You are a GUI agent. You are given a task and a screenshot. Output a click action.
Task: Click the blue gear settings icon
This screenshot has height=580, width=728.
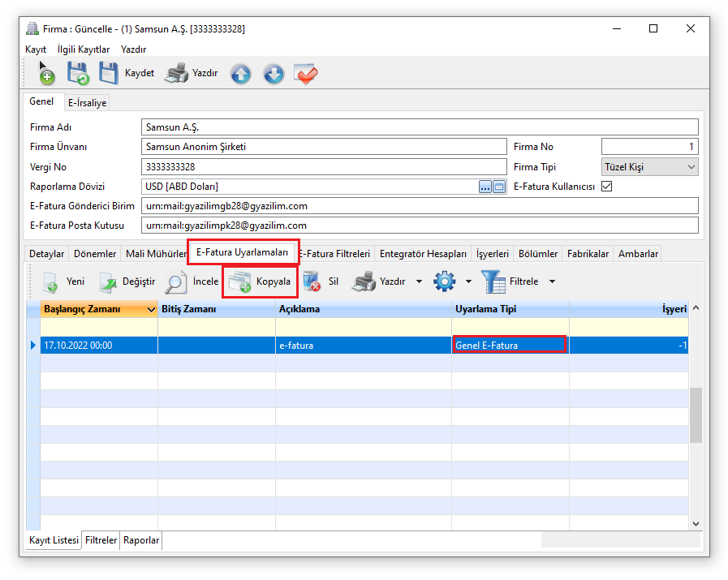[444, 281]
